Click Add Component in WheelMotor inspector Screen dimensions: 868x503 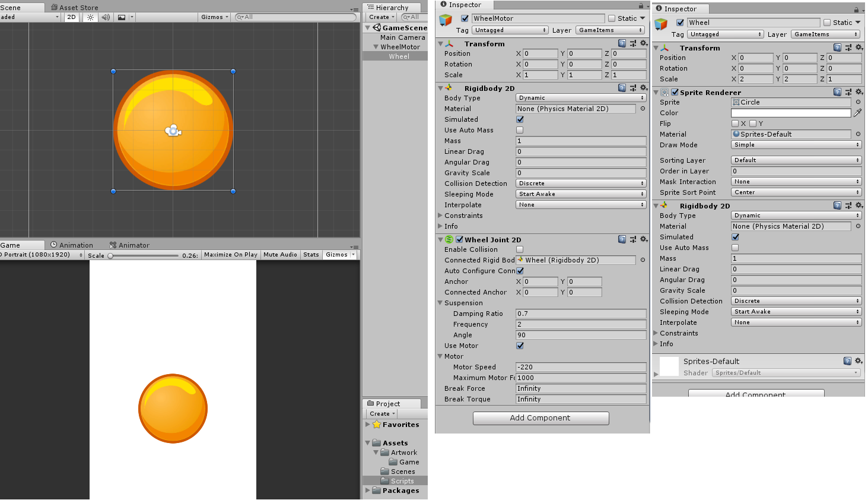point(540,418)
